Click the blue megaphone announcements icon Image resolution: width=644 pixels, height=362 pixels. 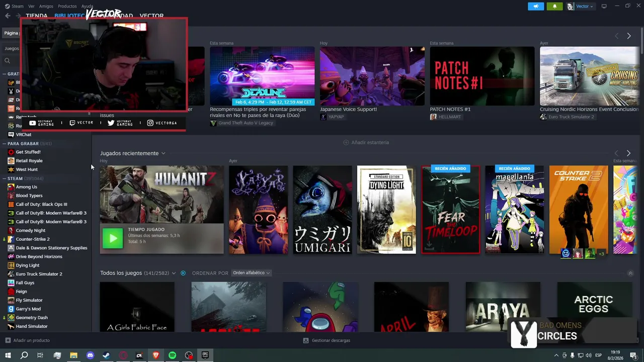pos(536,6)
